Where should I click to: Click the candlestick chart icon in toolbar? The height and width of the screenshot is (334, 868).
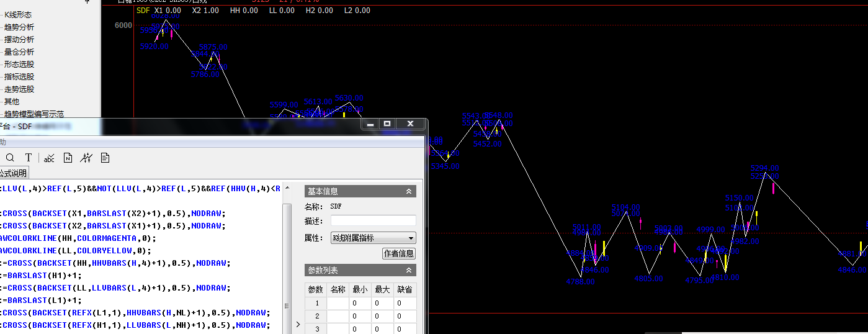coord(87,158)
